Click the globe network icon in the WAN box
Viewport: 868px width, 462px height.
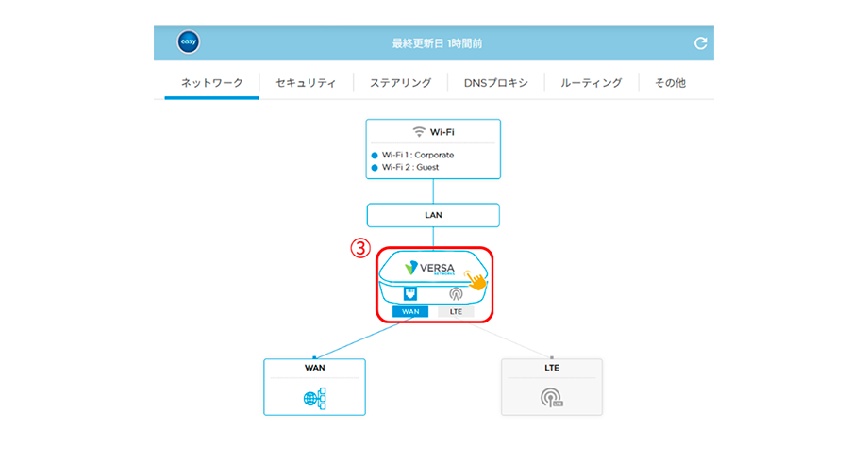(x=314, y=399)
